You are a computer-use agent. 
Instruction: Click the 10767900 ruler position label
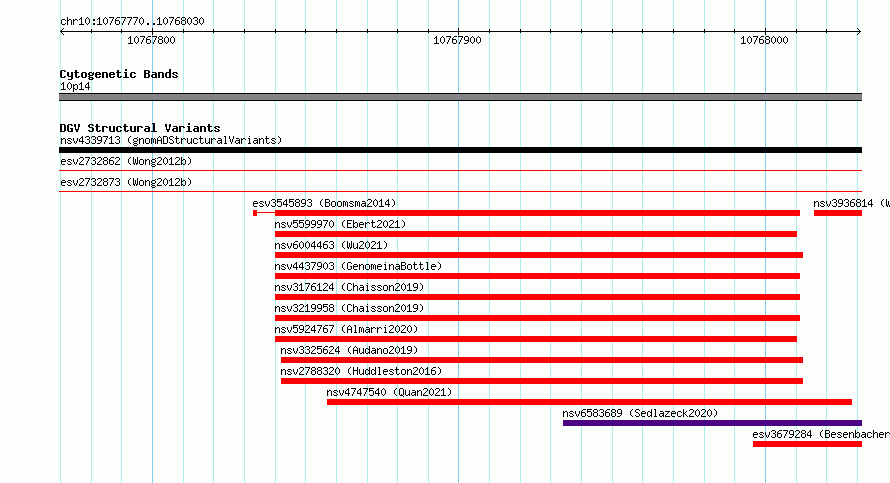pyautogui.click(x=457, y=40)
